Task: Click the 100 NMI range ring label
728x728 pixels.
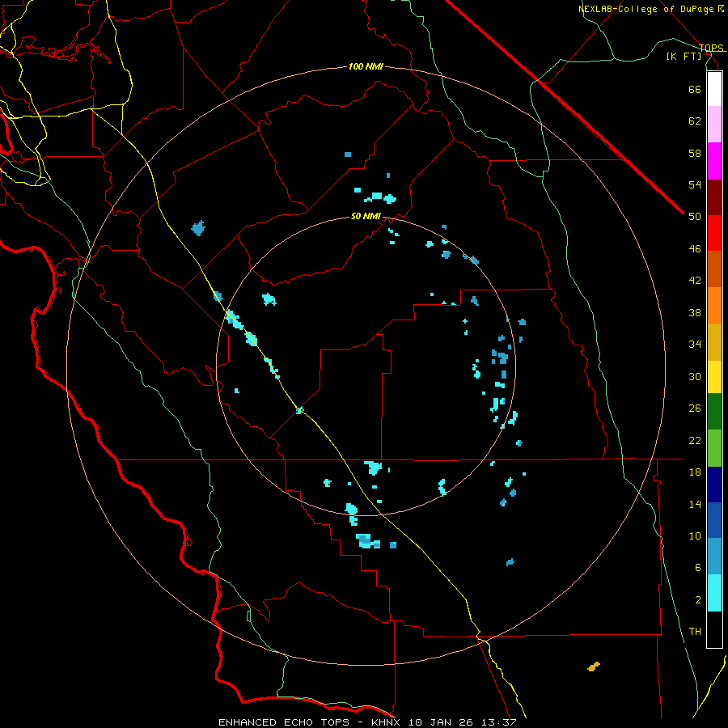Action: pos(366,66)
